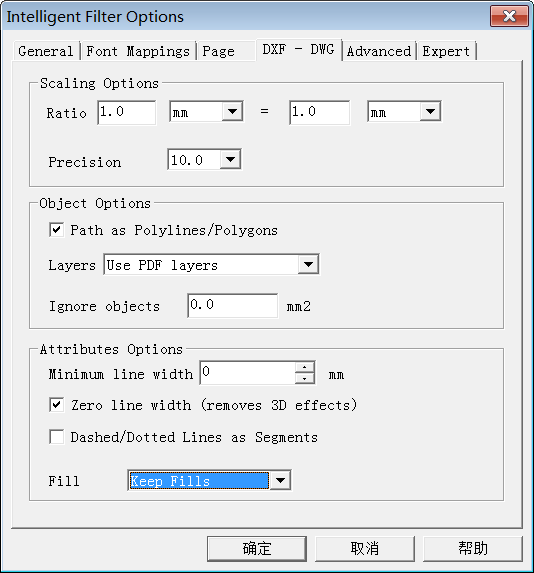Screen dimensions: 534x573
Task: Open the Precision dropdown
Action: (x=230, y=159)
